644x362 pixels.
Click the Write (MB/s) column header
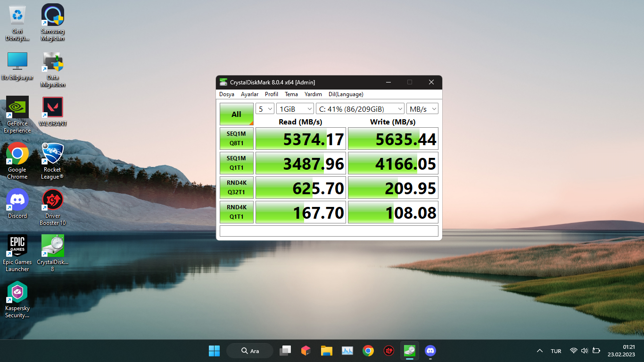pos(393,122)
